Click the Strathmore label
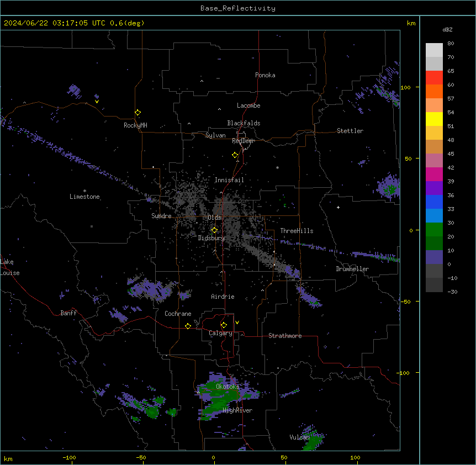Image resolution: width=476 pixels, height=465 pixels. point(285,336)
